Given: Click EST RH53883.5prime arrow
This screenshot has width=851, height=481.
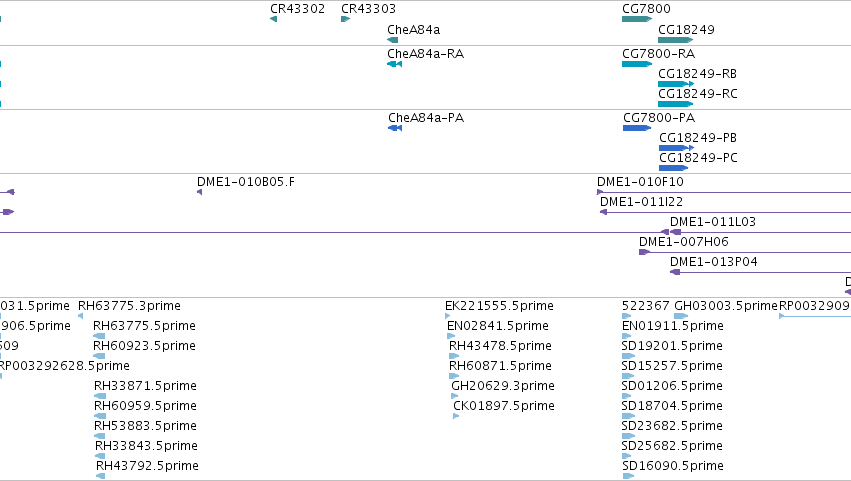Looking at the screenshot, I should (x=99, y=436).
